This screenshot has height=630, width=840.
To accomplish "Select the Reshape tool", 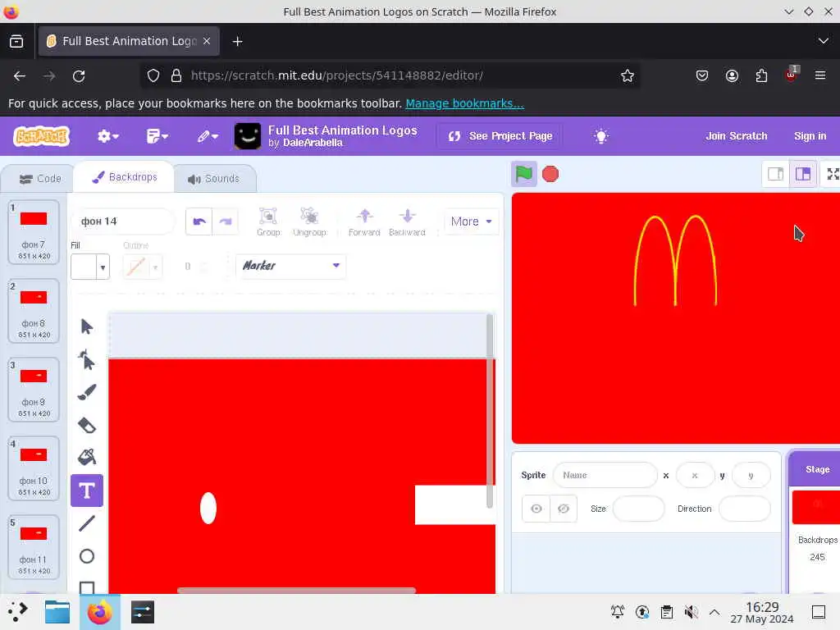I will (x=87, y=359).
